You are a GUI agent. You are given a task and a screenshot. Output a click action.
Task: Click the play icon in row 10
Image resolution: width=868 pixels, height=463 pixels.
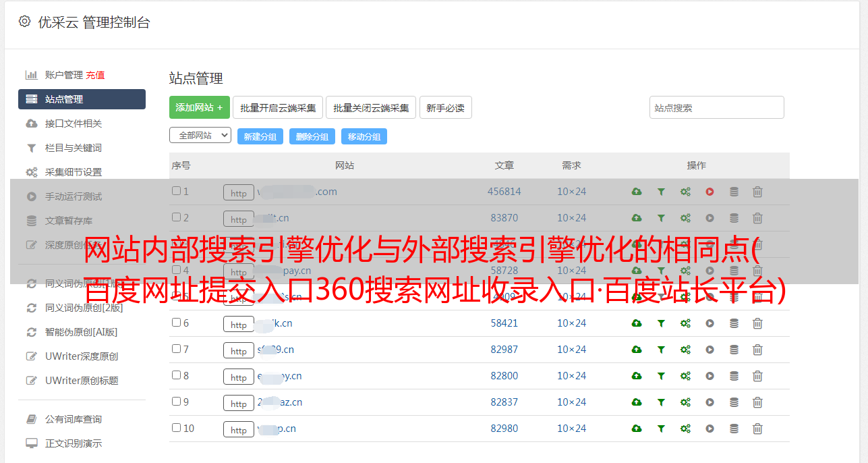(710, 429)
